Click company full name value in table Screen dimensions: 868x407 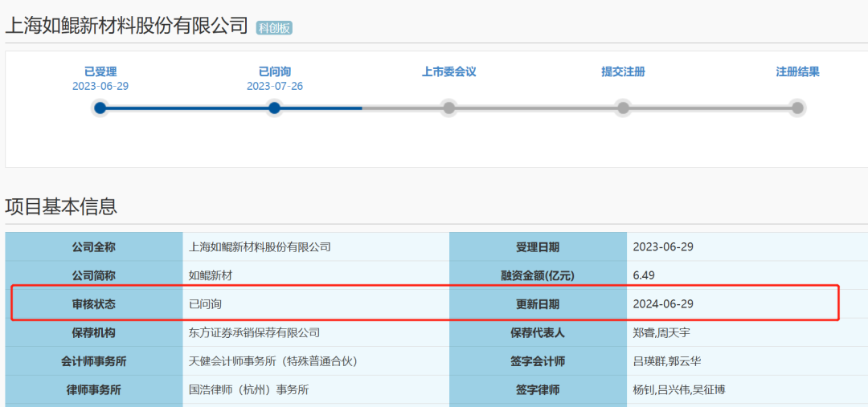tap(260, 246)
